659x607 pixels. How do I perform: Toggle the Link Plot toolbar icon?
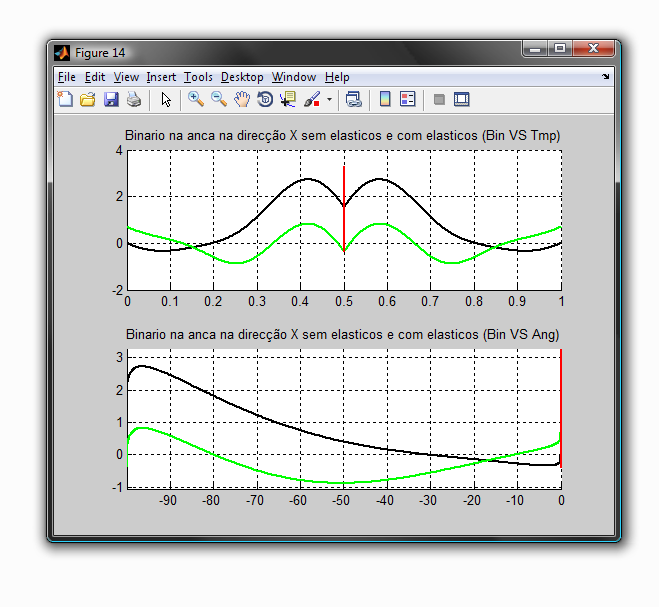click(353, 99)
